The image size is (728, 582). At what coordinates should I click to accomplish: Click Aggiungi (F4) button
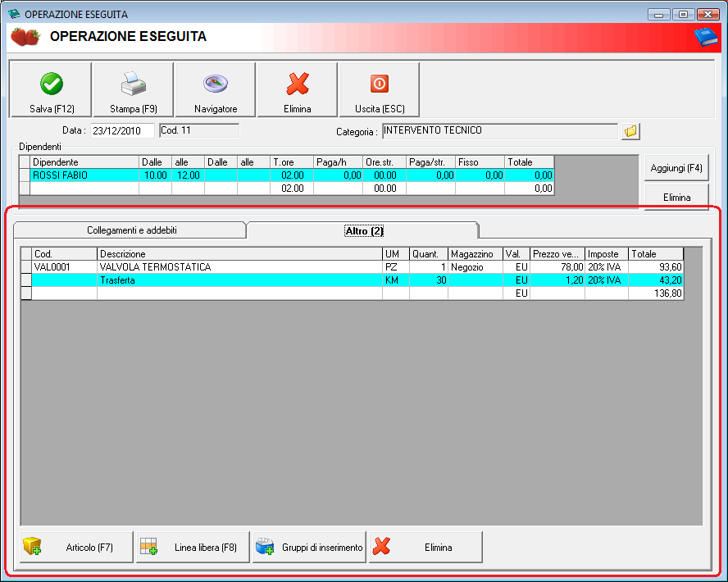pyautogui.click(x=676, y=168)
